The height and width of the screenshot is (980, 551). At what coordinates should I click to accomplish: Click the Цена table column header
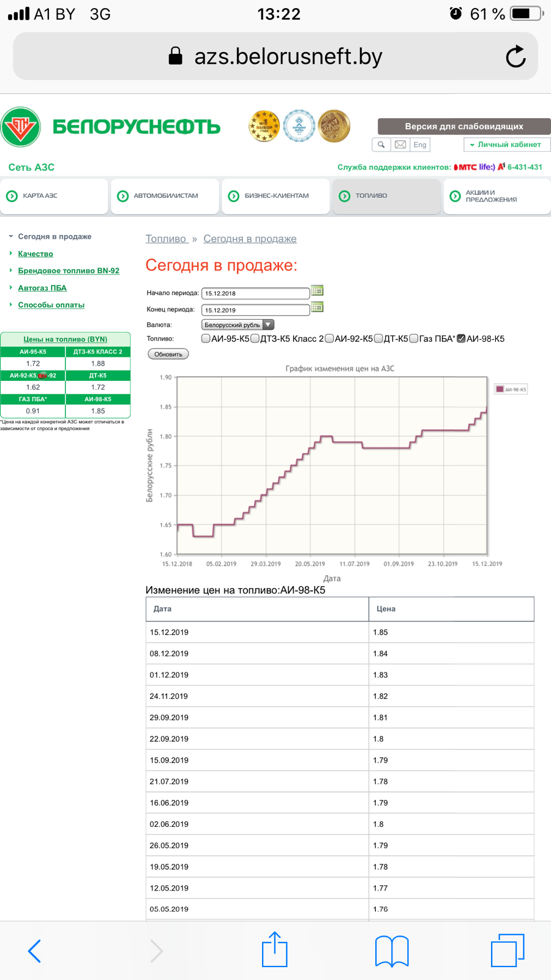pyautogui.click(x=452, y=609)
